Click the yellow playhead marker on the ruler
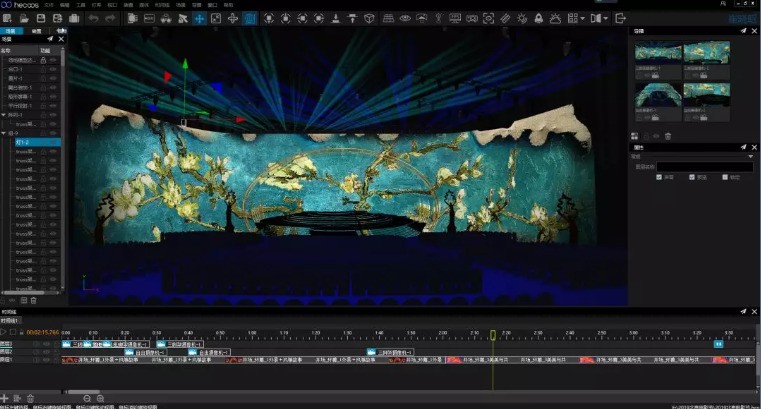The image size is (761, 409). point(493,335)
